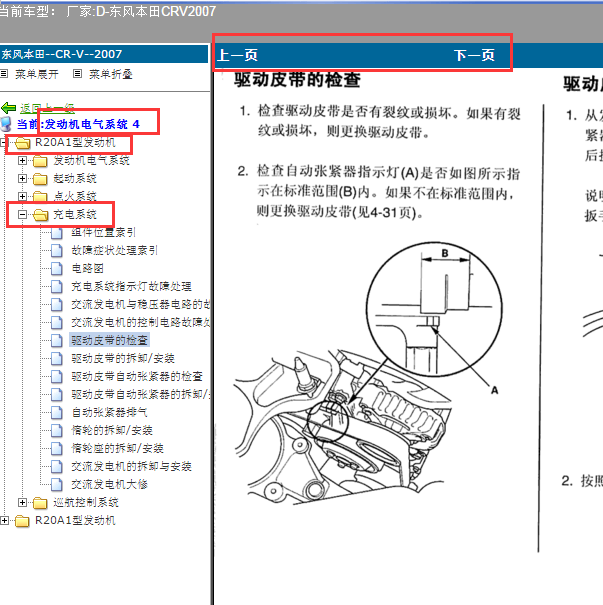Open 故障症状处理索引 in the tree
The image size is (603, 605).
115,251
